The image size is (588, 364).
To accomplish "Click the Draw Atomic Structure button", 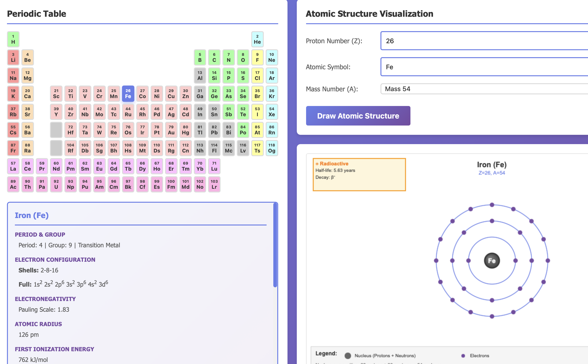I will point(358,116).
